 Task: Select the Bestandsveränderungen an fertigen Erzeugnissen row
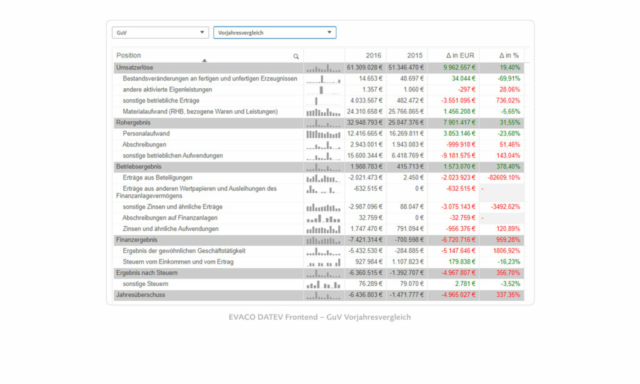(x=319, y=79)
